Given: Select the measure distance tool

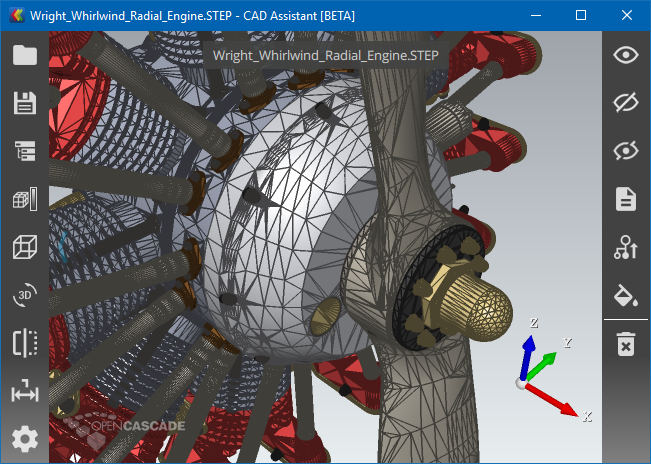Looking at the screenshot, I should (x=25, y=391).
